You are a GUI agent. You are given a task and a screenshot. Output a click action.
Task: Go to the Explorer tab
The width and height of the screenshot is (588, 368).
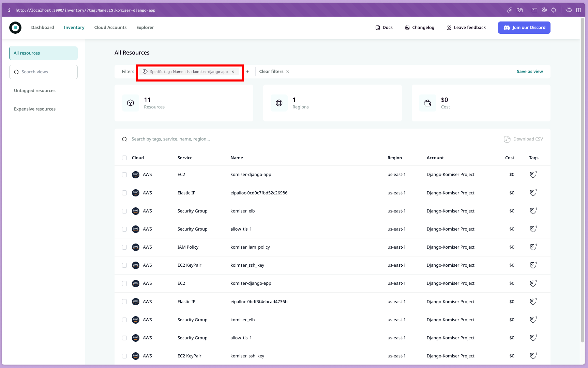(x=145, y=28)
